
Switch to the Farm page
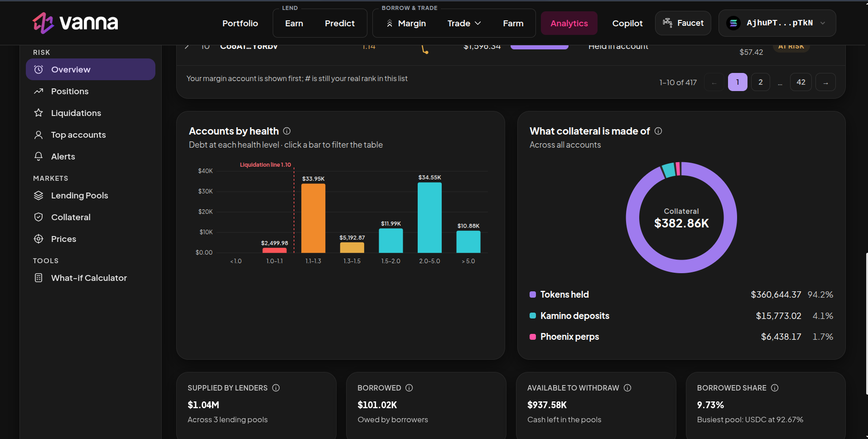coord(513,23)
